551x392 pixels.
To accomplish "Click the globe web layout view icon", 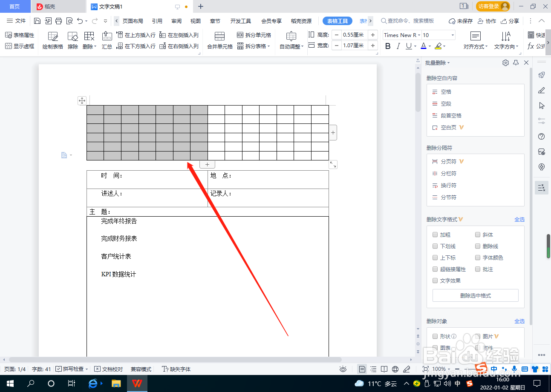I will [395, 369].
